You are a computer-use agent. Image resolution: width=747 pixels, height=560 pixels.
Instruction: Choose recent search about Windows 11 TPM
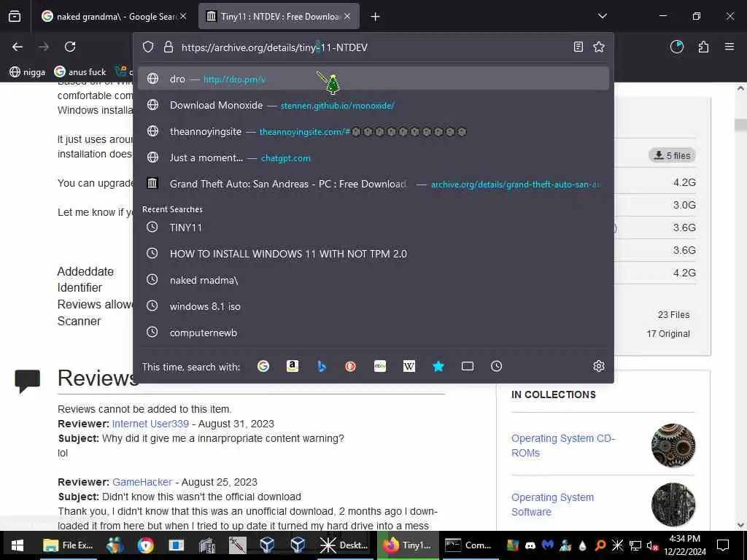pyautogui.click(x=373, y=253)
